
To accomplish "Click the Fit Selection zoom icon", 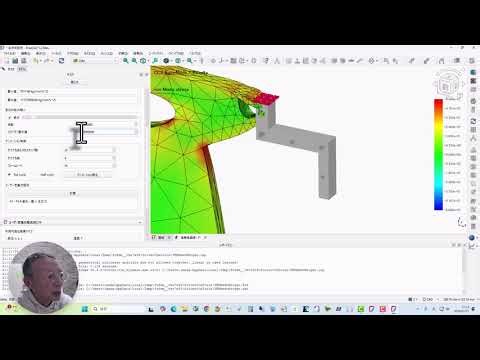I will point(134,61).
